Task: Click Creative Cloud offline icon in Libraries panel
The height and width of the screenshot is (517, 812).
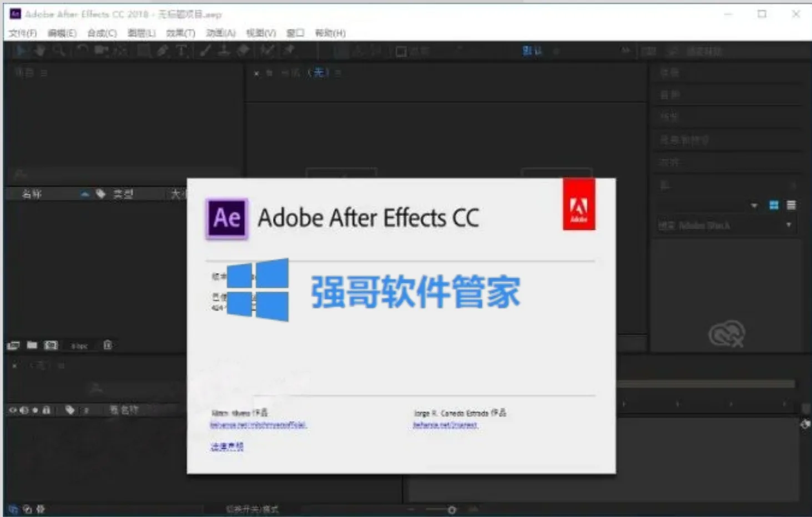Action: (x=727, y=334)
